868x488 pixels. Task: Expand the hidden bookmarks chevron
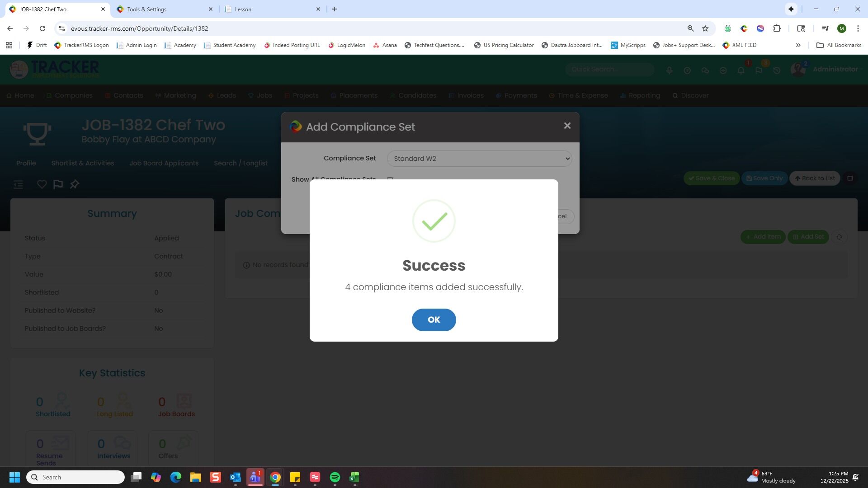click(798, 45)
